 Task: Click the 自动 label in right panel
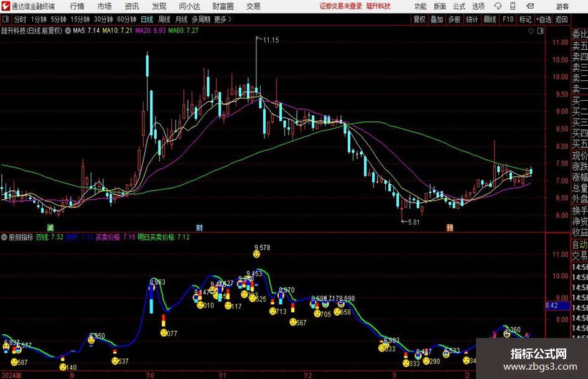[x=580, y=245]
